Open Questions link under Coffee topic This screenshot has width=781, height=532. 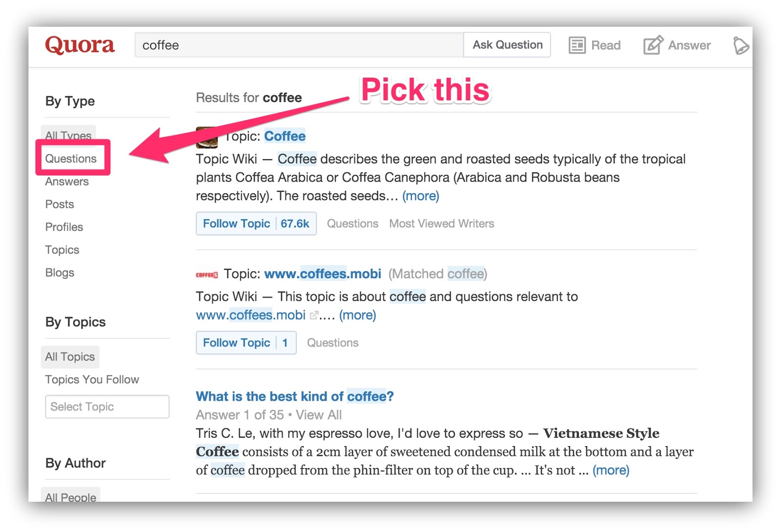[x=352, y=224]
